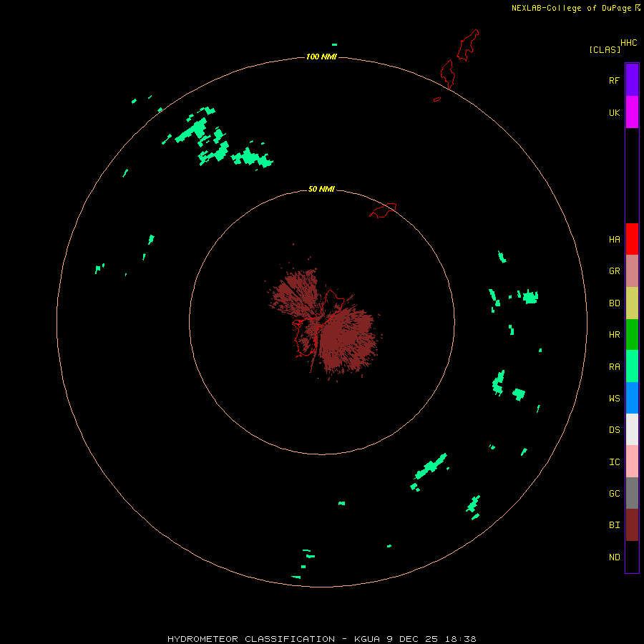
Task: Click the Hydrometeor Classification title caption
Action: 321,639
